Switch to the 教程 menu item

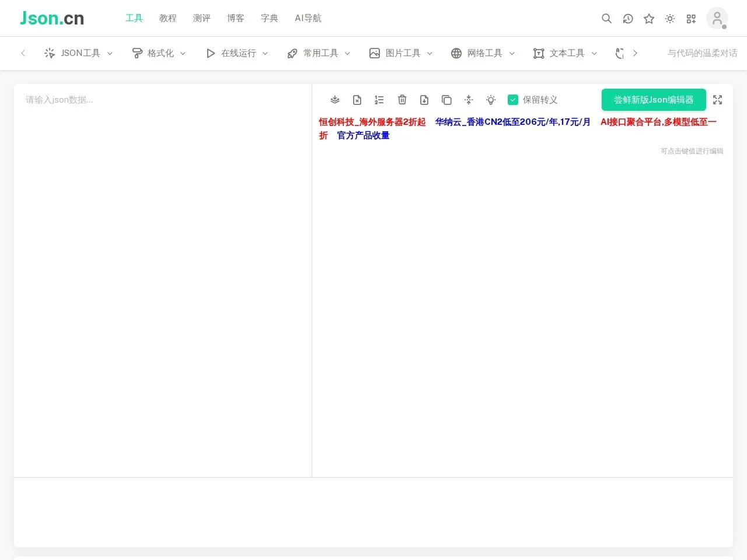coord(168,18)
